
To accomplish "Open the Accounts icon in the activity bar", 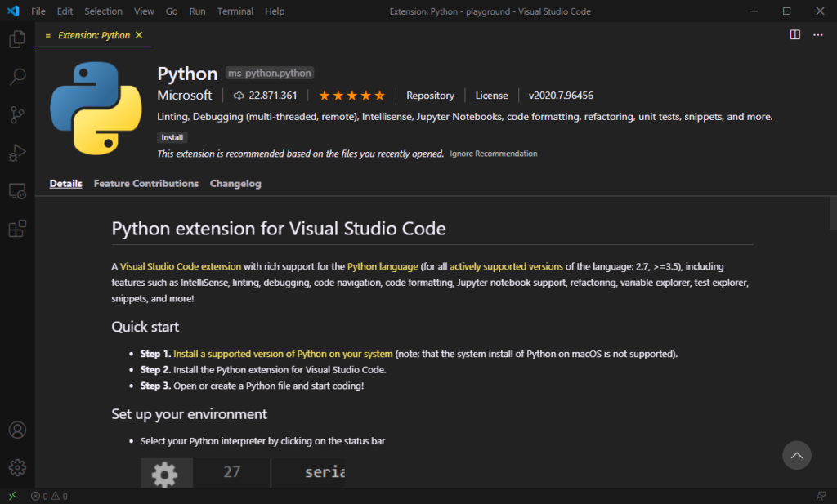I will tap(16, 430).
